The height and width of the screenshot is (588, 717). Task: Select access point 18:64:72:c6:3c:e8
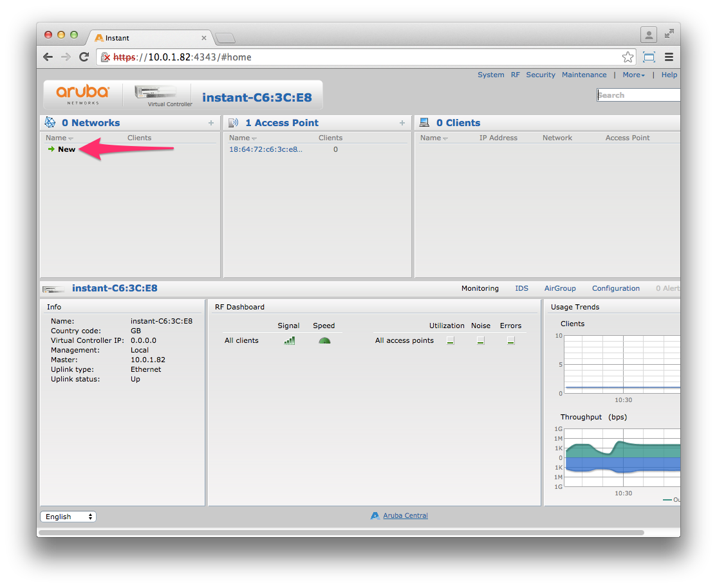266,149
